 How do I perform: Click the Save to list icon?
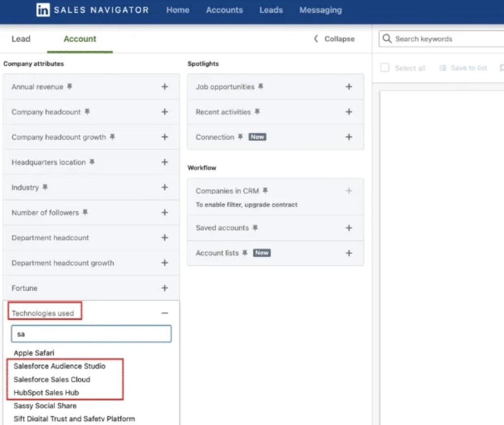tap(443, 68)
